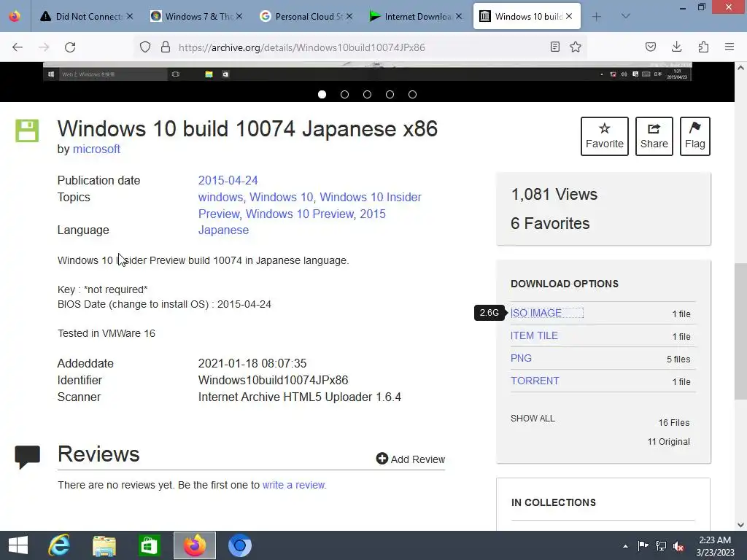Select the fifth carousel dot

[x=413, y=94]
